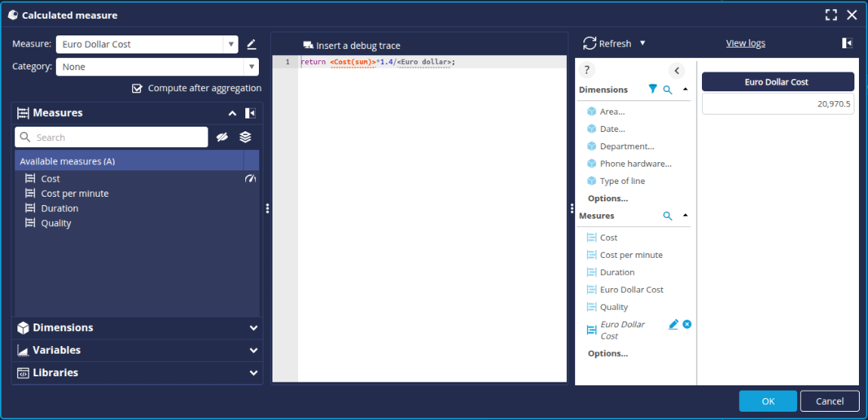Select the Cost per minute measure

(x=75, y=194)
